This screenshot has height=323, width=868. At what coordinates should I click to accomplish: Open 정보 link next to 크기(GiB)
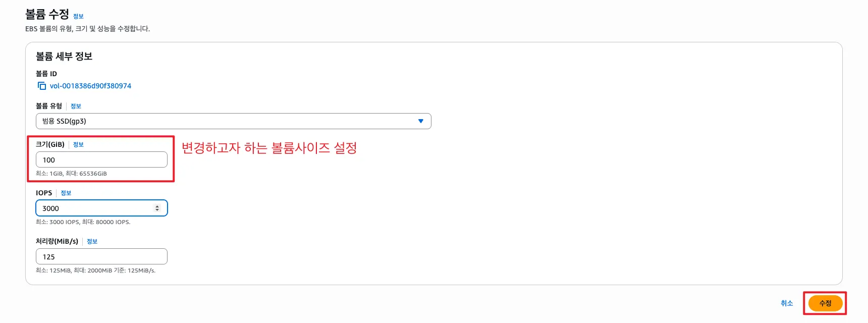pos(78,144)
